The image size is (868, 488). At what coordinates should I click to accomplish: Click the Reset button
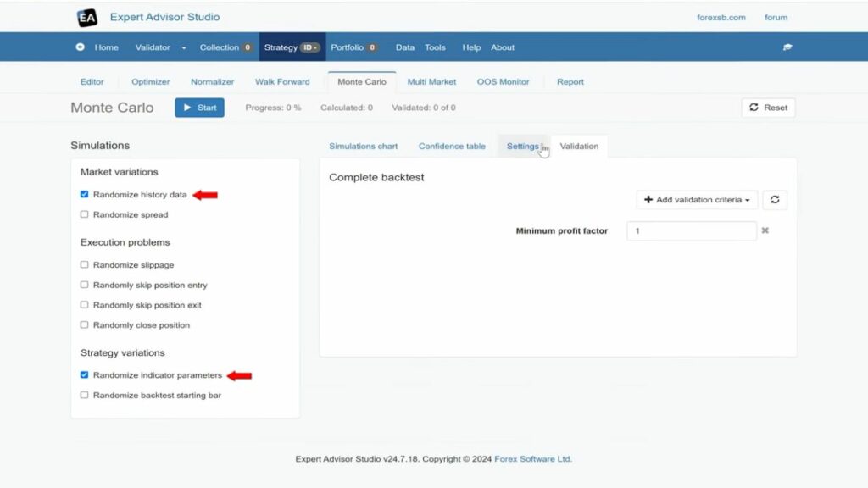pyautogui.click(x=768, y=108)
